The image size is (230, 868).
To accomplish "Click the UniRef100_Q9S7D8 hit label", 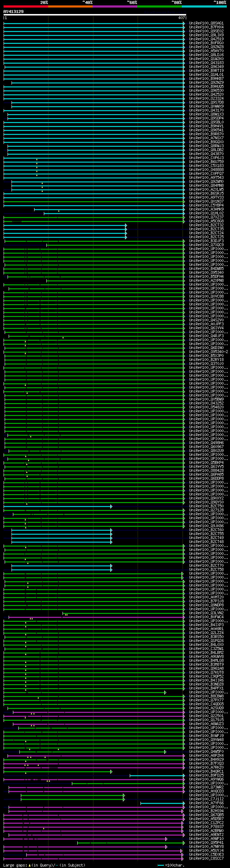I will click(206, 103).
